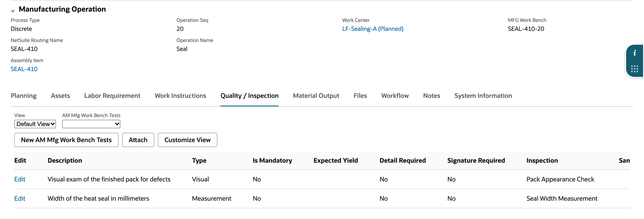Open the SEAL-410 assembly item link
This screenshot has width=644, height=219.
coord(24,69)
